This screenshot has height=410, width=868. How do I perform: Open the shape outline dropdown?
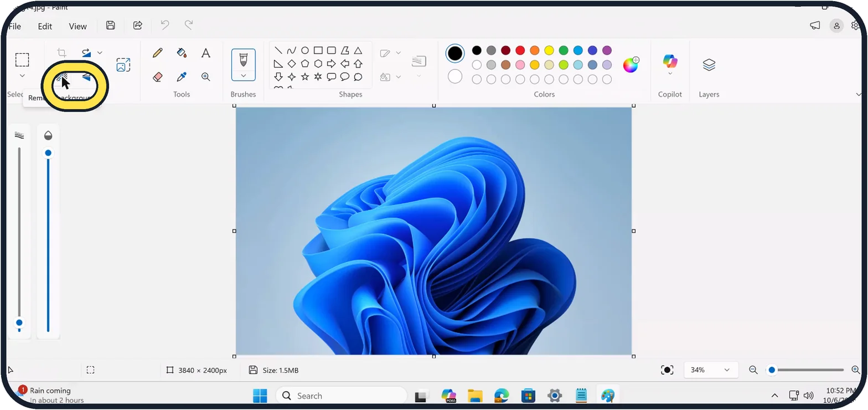tap(398, 53)
